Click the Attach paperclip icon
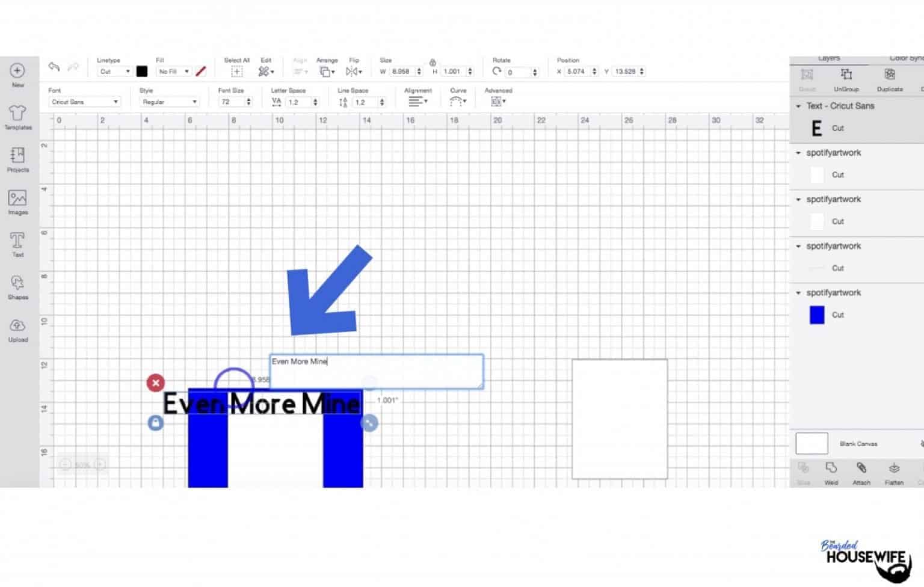The image size is (924, 587). point(861,472)
